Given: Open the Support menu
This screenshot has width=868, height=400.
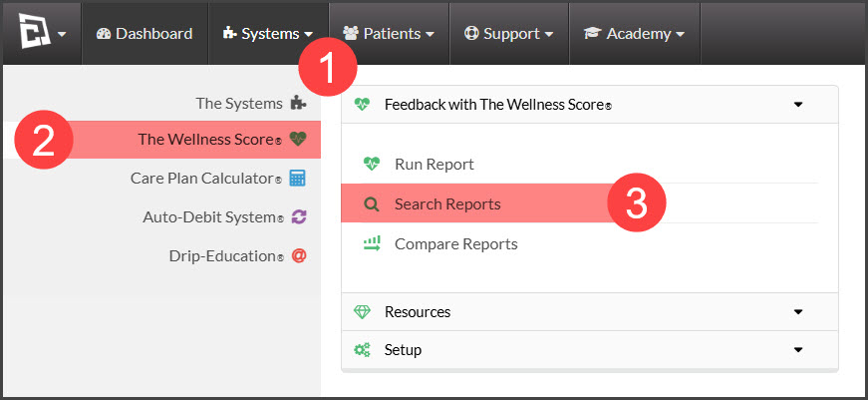Looking at the screenshot, I should (509, 34).
